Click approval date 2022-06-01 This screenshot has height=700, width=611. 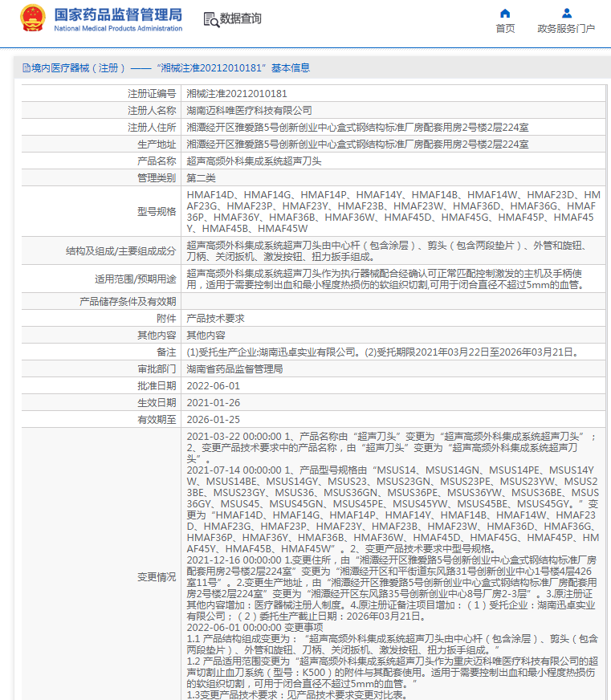(x=213, y=386)
